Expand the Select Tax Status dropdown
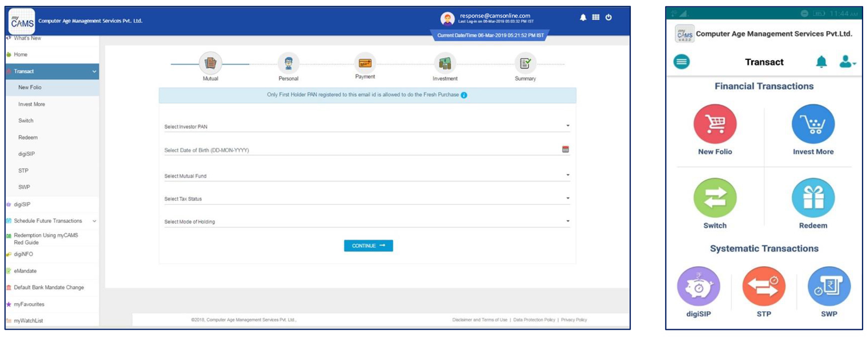Image resolution: width=868 pixels, height=339 pixels. [567, 198]
